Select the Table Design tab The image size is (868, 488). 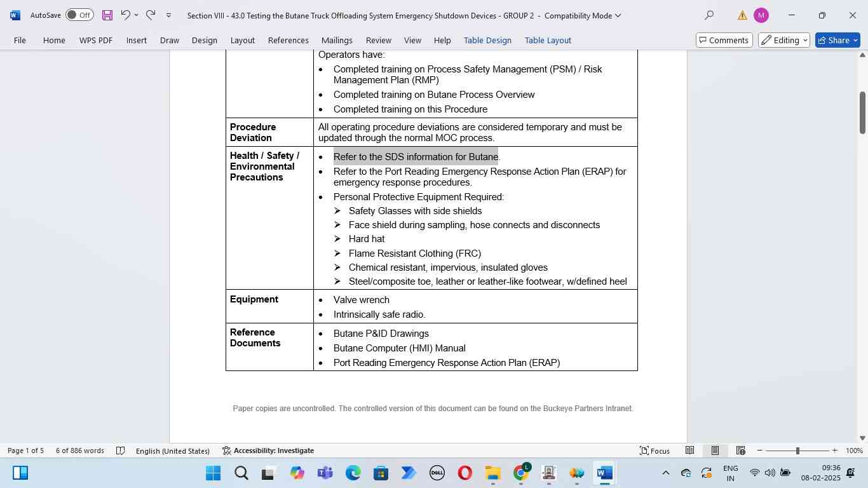487,40
